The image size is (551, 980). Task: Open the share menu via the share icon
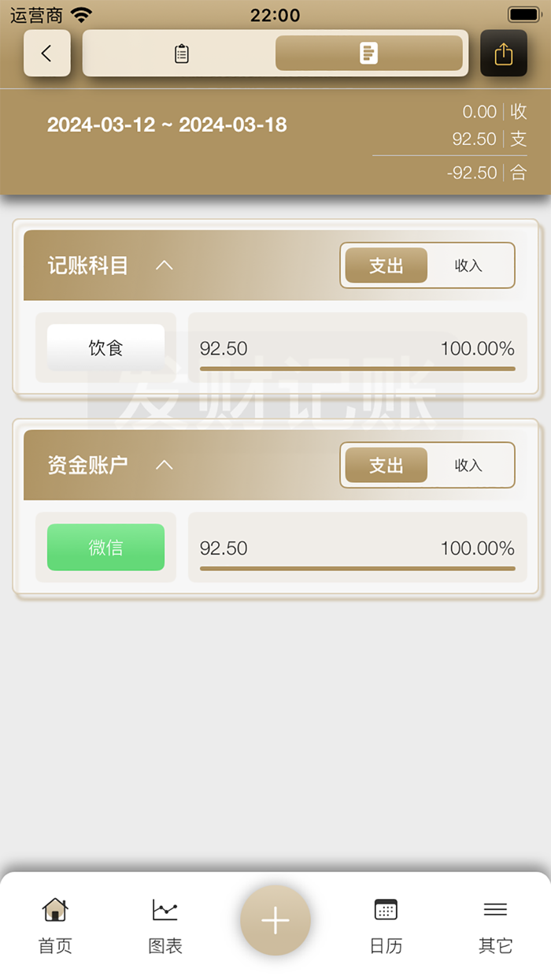(x=504, y=53)
